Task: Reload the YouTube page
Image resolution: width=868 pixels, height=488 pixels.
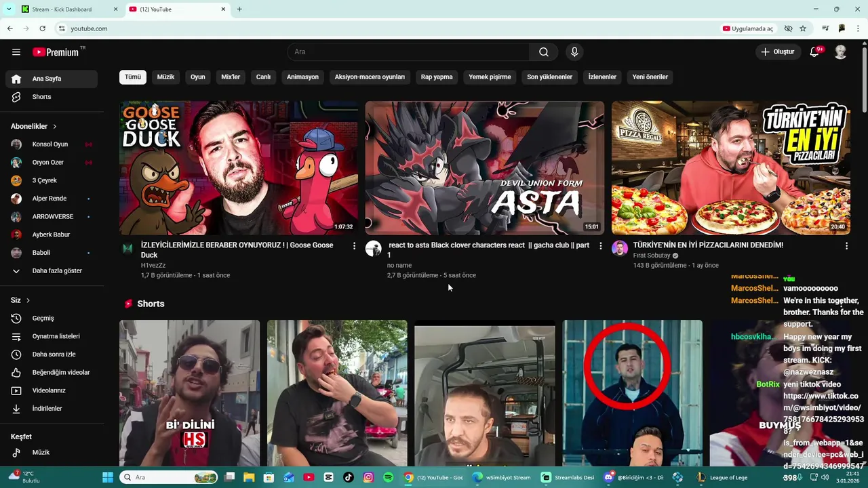Action: tap(42, 28)
